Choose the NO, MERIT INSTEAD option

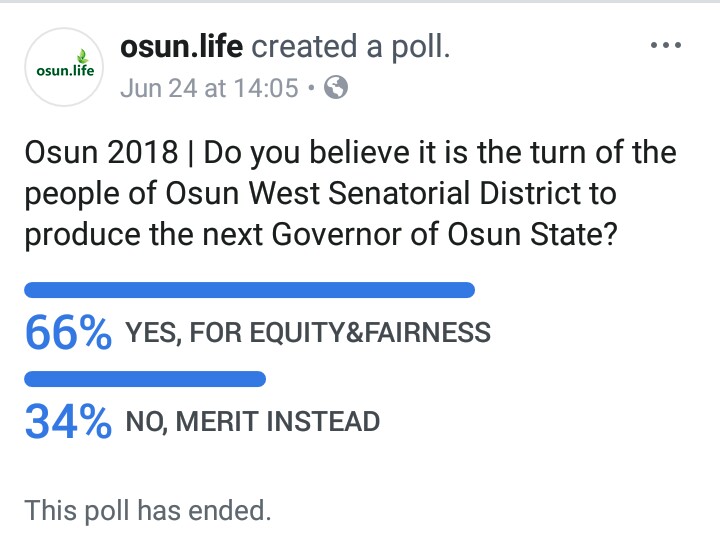(253, 422)
